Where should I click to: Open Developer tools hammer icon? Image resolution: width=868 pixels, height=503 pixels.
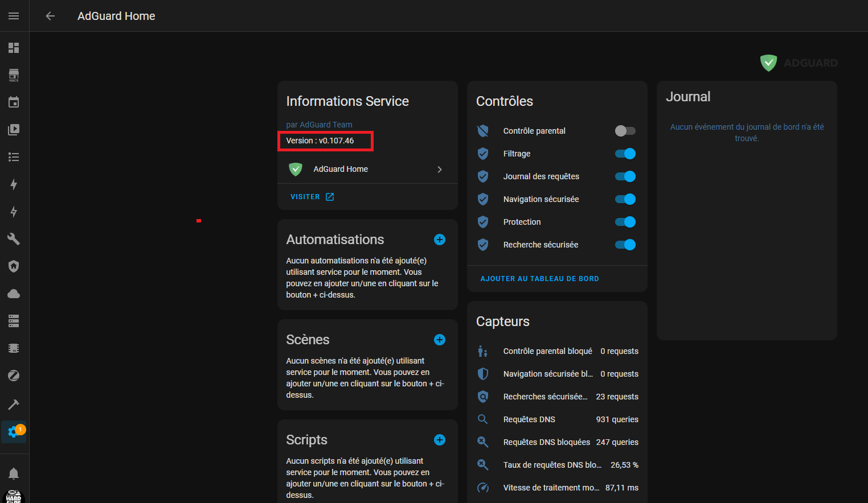point(14,405)
